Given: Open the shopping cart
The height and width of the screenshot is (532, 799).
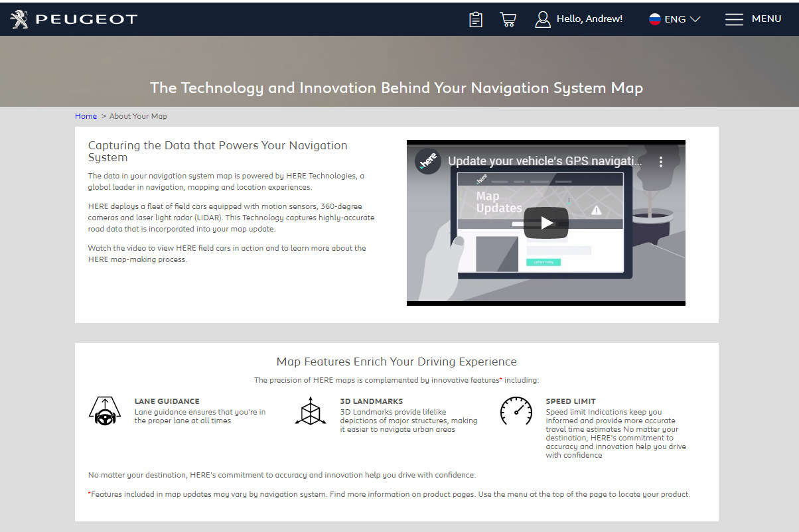Looking at the screenshot, I should (508, 19).
